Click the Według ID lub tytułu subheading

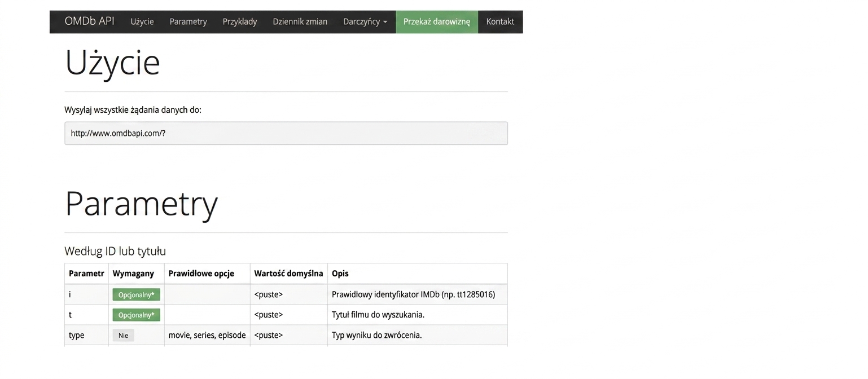click(115, 251)
